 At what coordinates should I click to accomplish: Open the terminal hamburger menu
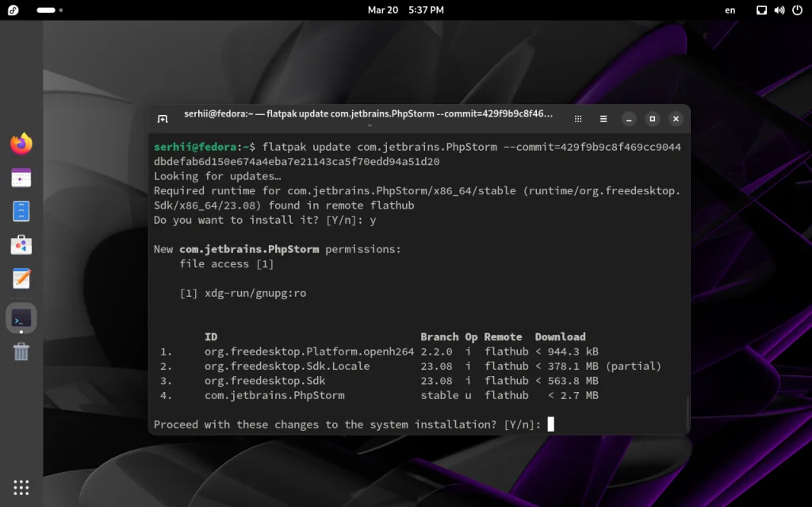603,118
